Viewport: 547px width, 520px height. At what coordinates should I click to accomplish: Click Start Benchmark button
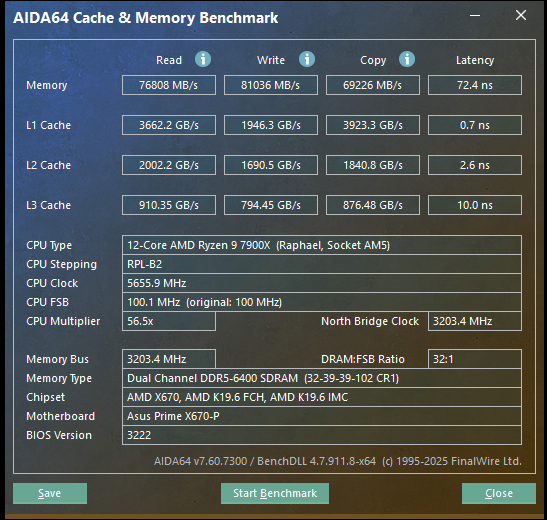(x=275, y=493)
